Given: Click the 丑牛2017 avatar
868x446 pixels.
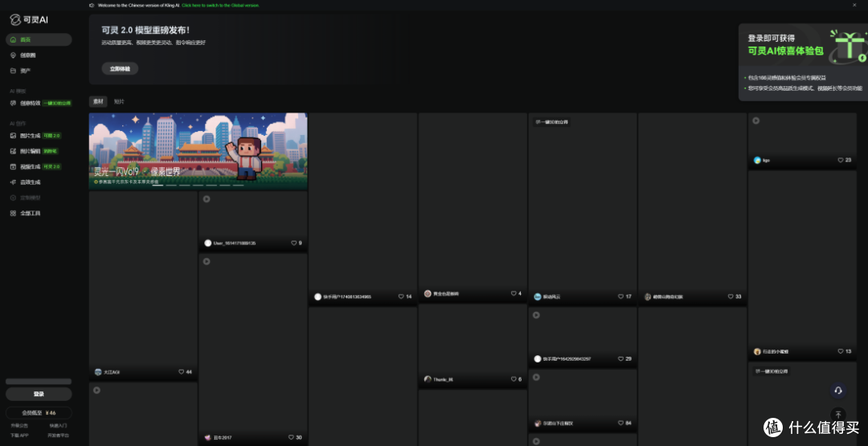Looking at the screenshot, I should [x=207, y=437].
